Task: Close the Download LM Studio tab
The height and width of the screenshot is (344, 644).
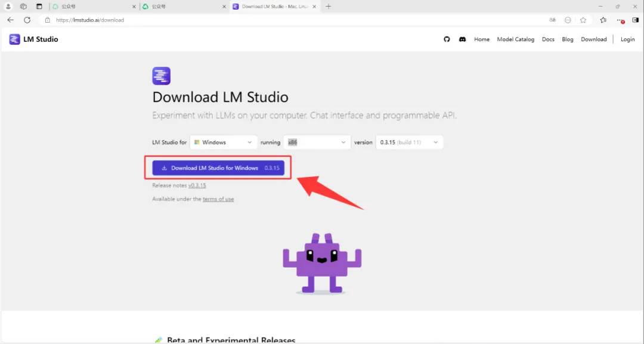Action: pyautogui.click(x=315, y=7)
